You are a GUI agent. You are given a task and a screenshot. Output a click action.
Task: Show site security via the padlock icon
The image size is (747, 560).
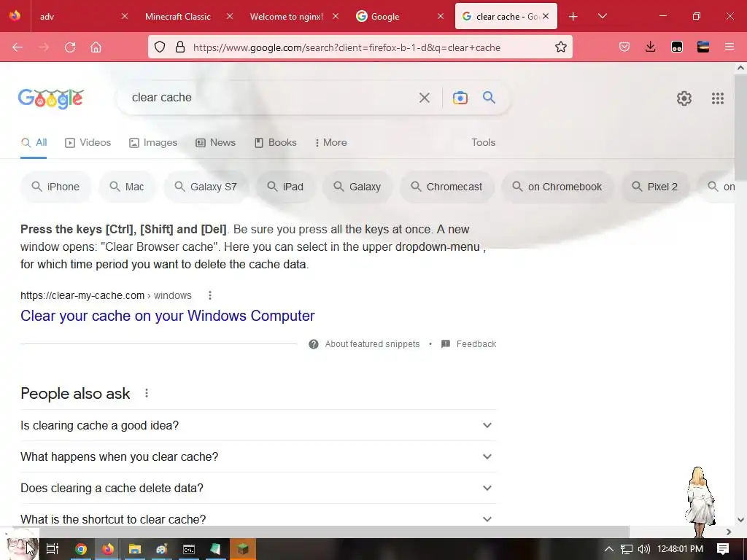tap(180, 47)
